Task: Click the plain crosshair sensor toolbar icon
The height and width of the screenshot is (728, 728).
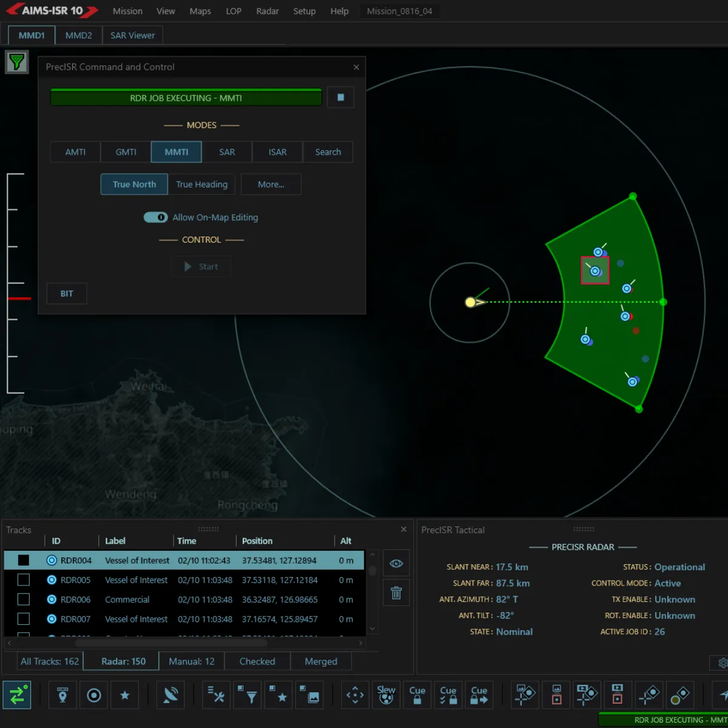Action: [x=649, y=695]
